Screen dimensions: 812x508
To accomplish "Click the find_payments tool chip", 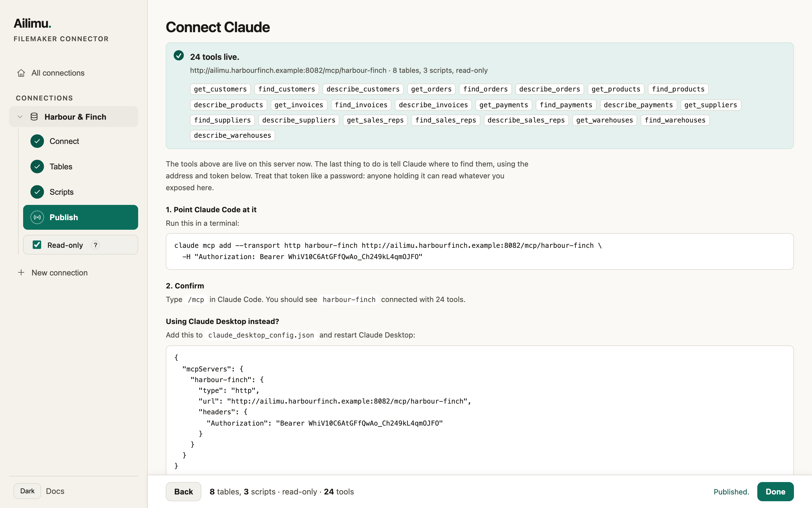I will click(x=566, y=105).
